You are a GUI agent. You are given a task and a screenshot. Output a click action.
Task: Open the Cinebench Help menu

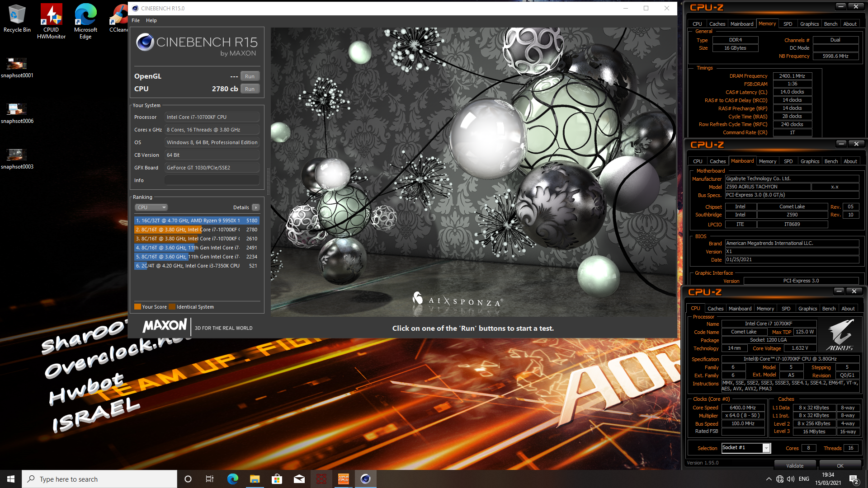[x=151, y=20]
